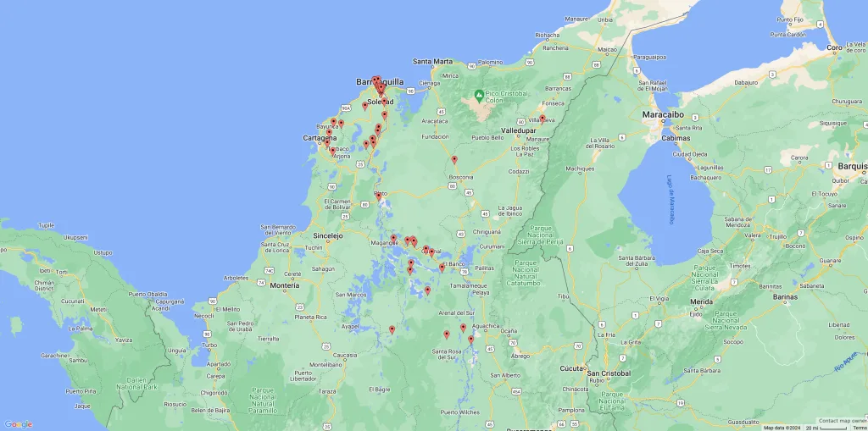Click the Barranquilla city label

[380, 82]
